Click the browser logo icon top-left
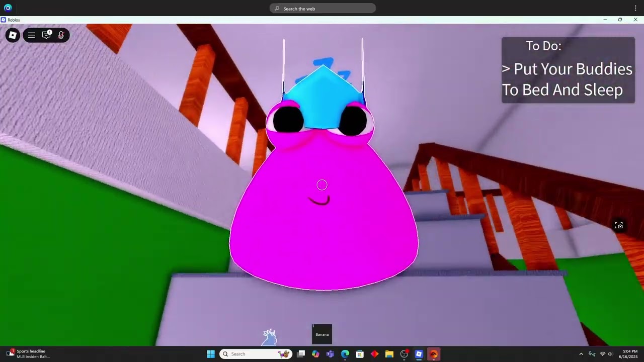The height and width of the screenshot is (362, 644). [x=8, y=8]
